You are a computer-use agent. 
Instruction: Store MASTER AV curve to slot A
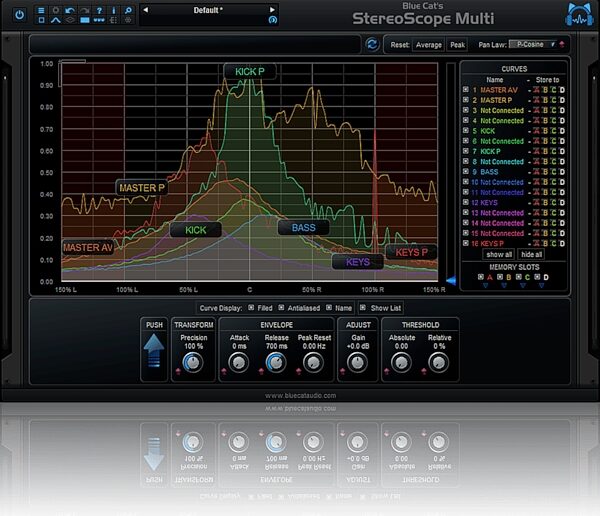pos(536,90)
